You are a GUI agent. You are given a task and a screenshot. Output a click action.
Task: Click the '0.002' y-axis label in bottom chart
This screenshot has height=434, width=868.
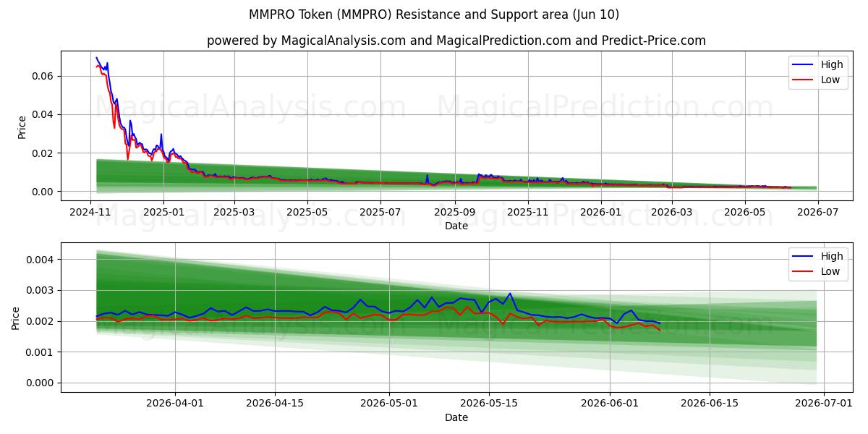pyautogui.click(x=41, y=321)
